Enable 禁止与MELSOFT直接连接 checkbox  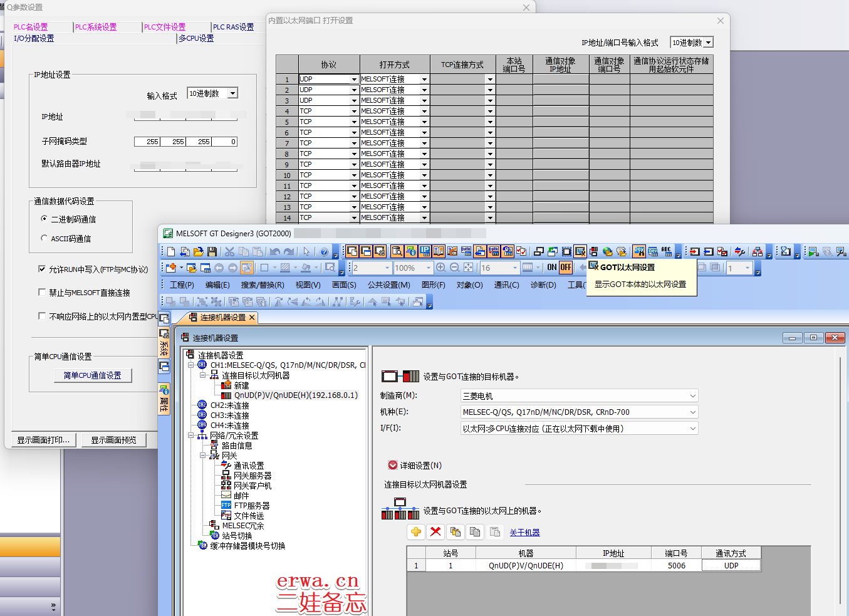pos(42,292)
